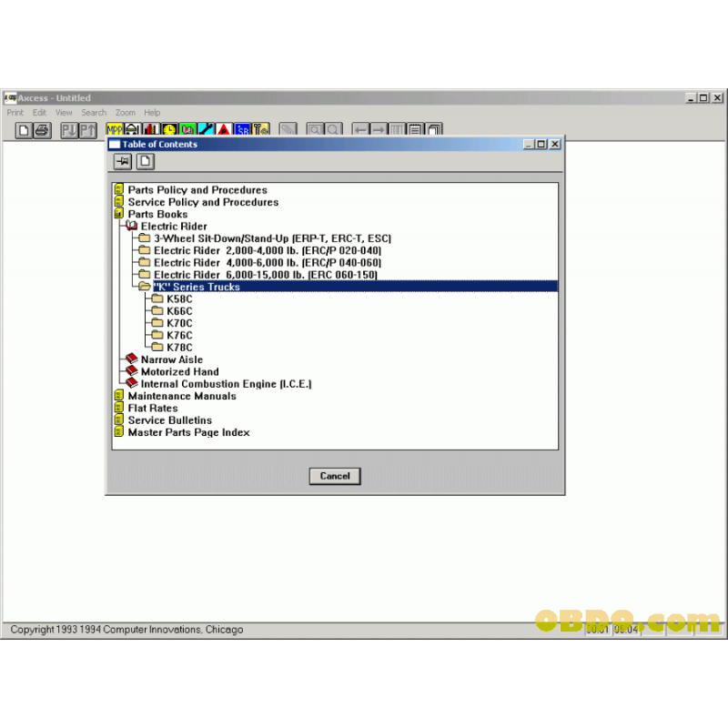728x728 pixels.
Task: Click the columns view toolbar icon
Action: pos(397,129)
